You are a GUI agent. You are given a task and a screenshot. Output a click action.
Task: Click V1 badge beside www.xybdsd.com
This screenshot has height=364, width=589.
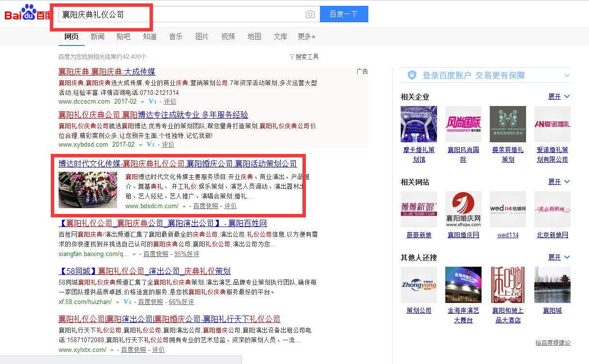151,145
